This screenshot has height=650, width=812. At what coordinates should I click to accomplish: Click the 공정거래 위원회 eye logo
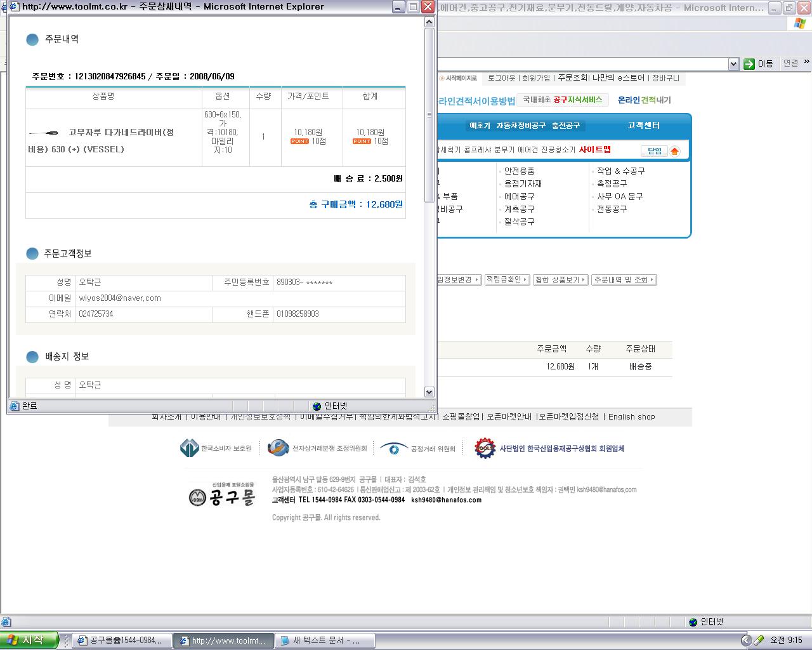click(x=393, y=449)
